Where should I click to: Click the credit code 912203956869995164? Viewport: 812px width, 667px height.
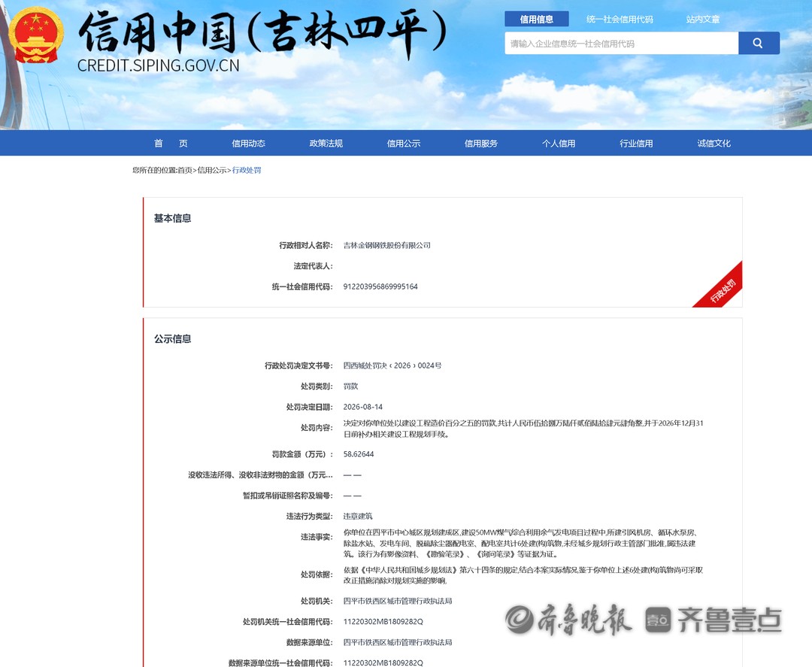[x=380, y=287]
